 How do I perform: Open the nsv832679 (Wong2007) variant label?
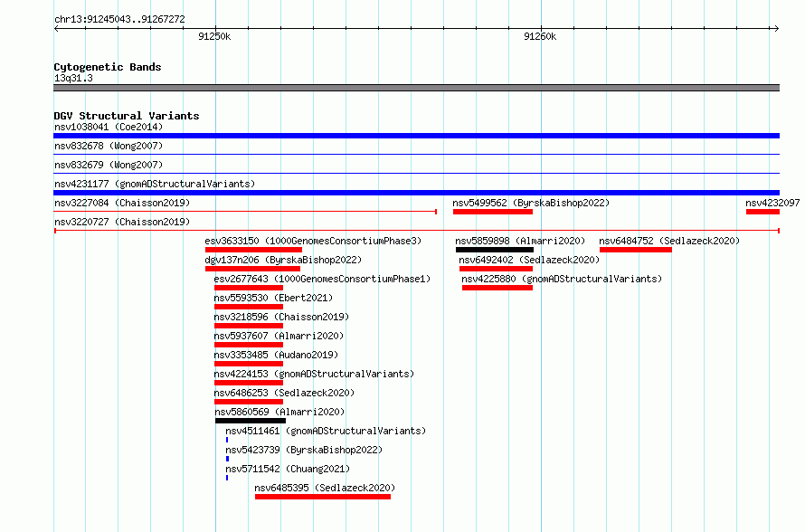pos(109,165)
